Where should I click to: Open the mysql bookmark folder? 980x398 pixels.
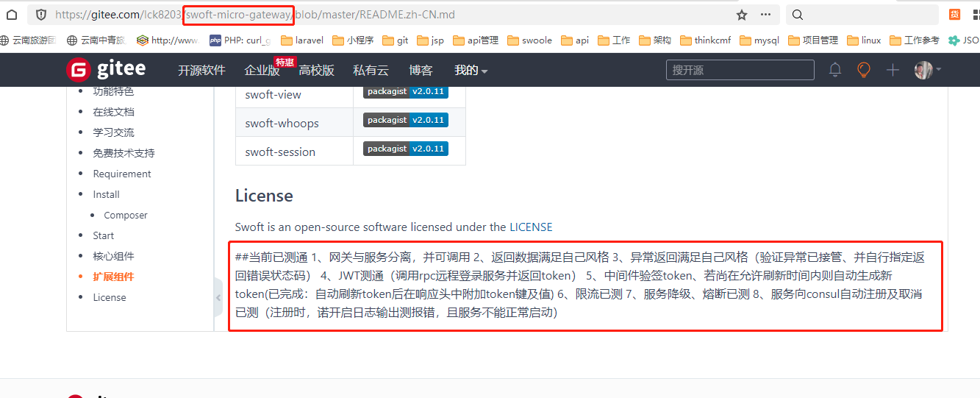(x=759, y=40)
